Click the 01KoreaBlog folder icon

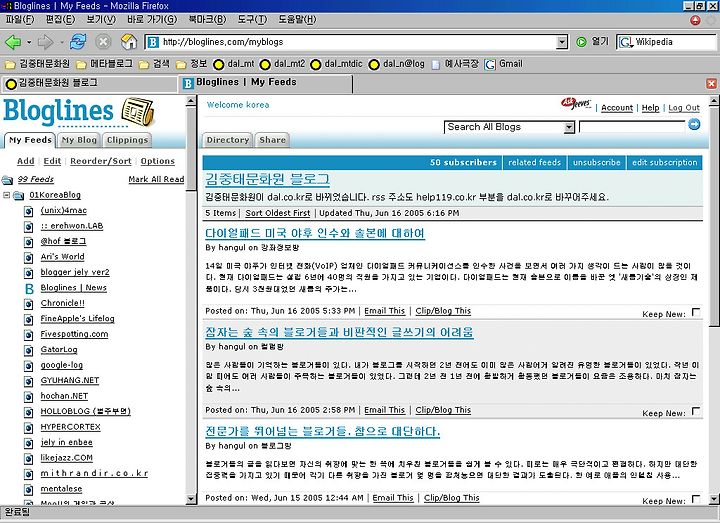point(18,196)
